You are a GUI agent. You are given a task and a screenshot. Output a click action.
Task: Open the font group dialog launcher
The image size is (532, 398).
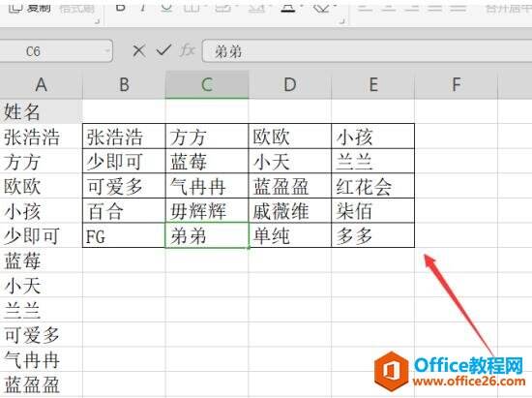pos(342,21)
